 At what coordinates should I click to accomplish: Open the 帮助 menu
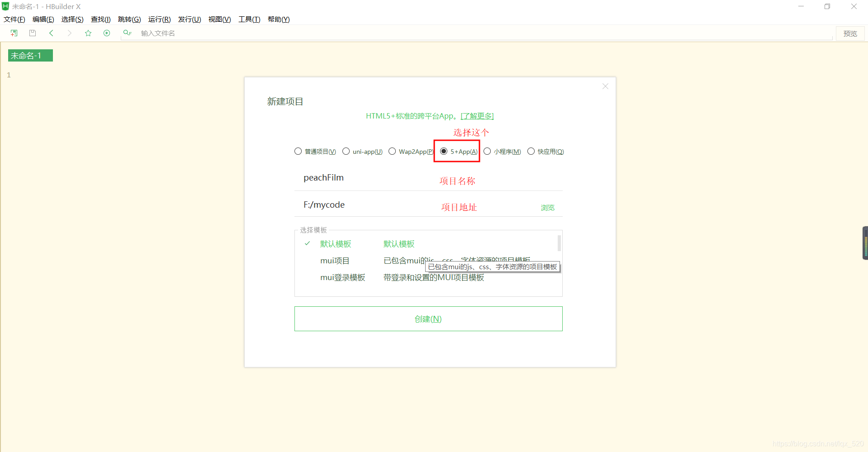279,19
